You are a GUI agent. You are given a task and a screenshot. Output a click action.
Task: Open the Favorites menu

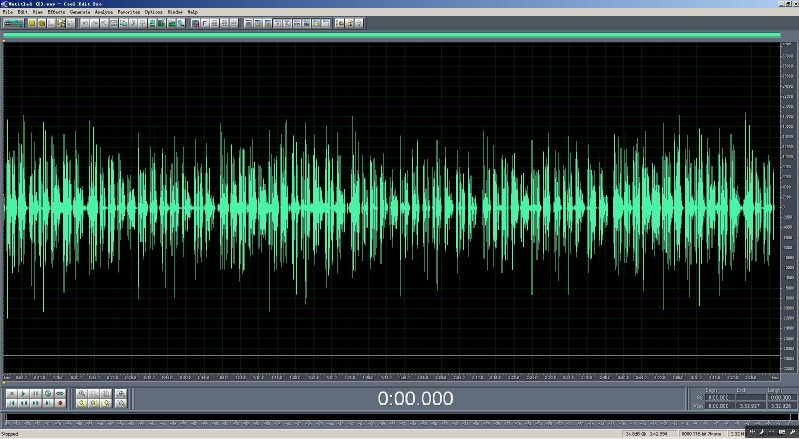128,12
